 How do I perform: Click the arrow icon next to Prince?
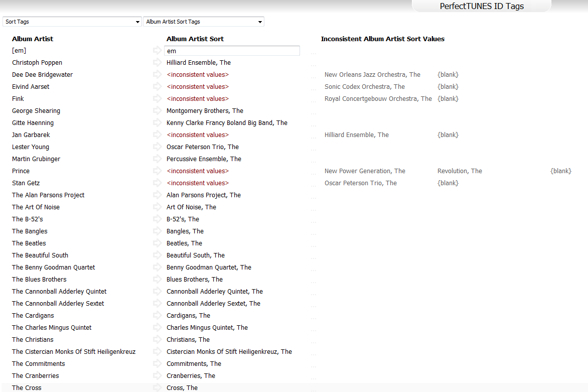click(x=157, y=171)
